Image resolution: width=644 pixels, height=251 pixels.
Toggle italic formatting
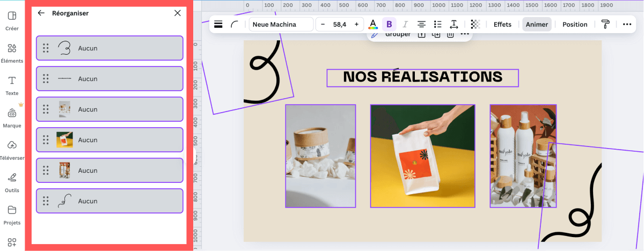tap(405, 24)
